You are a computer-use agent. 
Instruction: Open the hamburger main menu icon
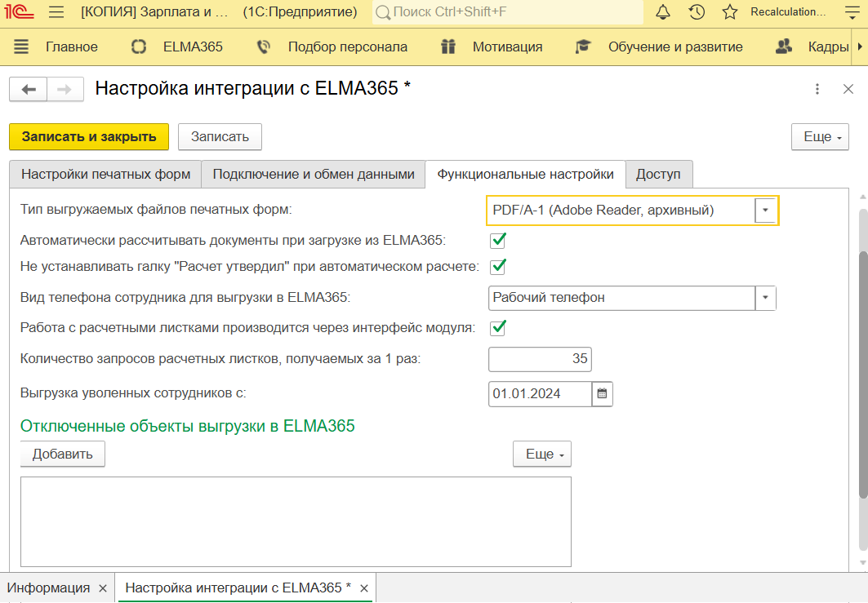(x=56, y=12)
